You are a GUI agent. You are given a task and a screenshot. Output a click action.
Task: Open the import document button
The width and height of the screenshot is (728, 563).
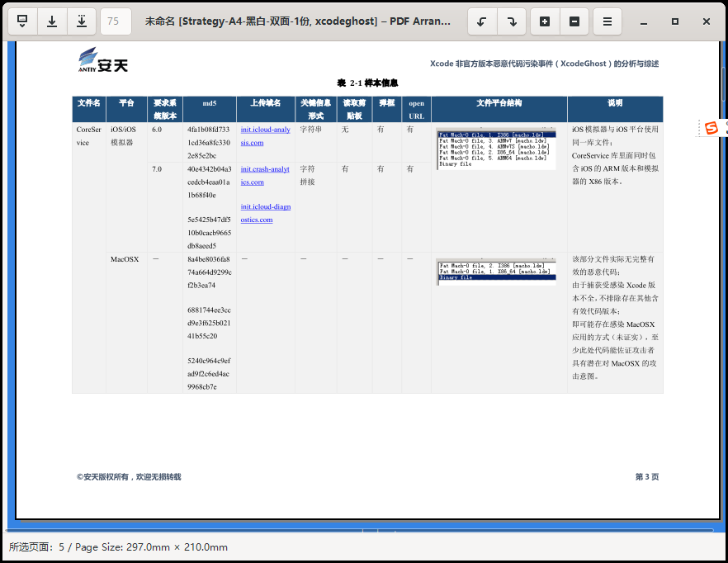click(21, 21)
